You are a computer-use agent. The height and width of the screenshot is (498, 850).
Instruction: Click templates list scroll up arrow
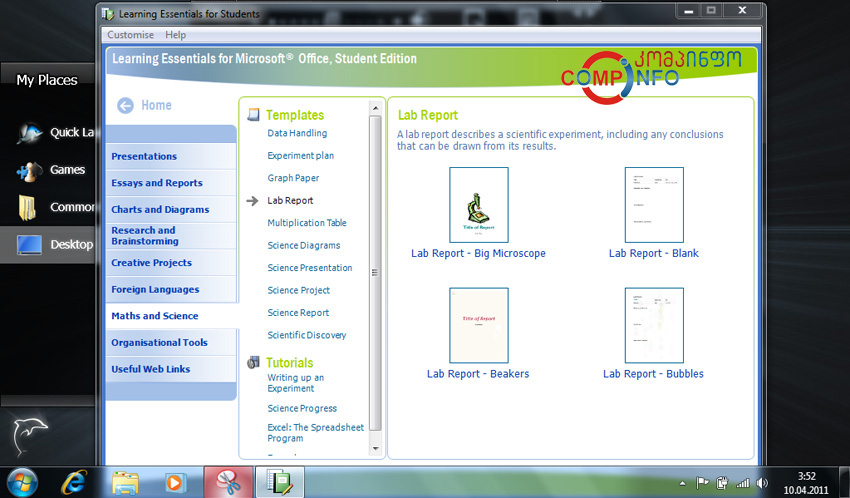coord(375,108)
